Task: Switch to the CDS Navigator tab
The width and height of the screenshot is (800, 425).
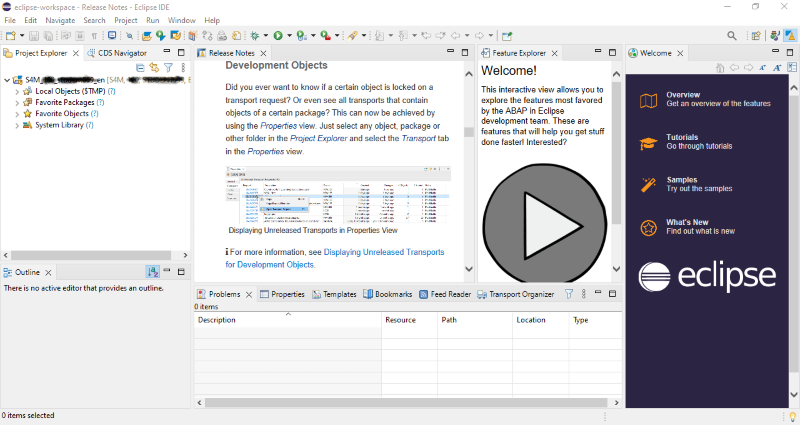Action: tap(117, 53)
